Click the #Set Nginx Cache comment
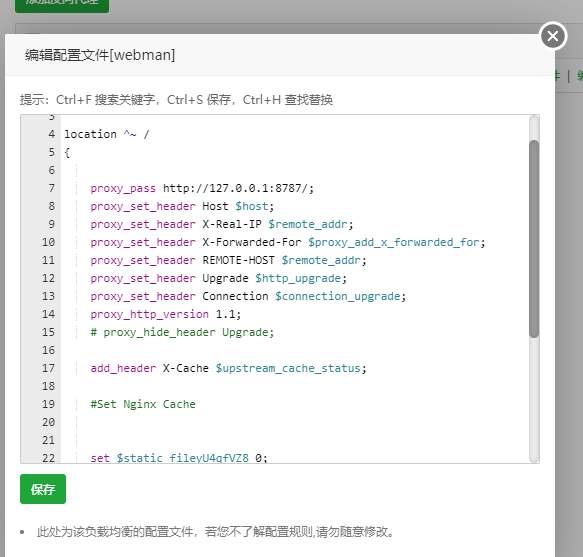Image resolution: width=583 pixels, height=557 pixels. (143, 404)
